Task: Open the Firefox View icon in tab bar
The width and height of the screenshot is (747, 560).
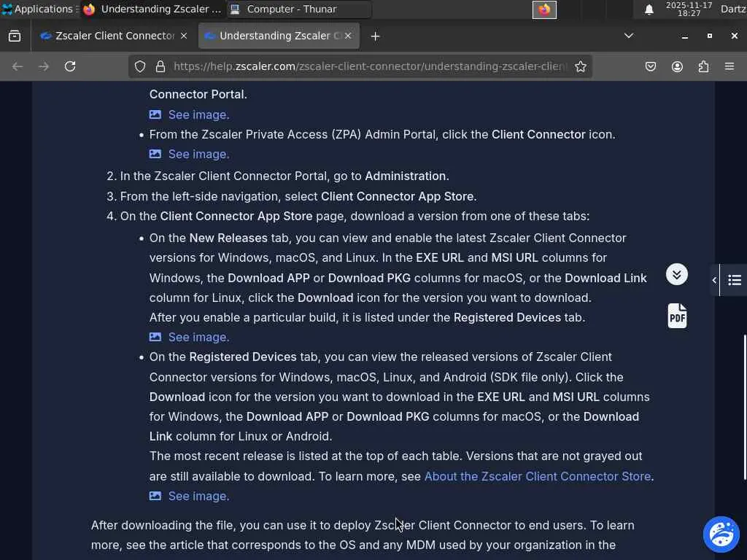Action: (x=15, y=36)
